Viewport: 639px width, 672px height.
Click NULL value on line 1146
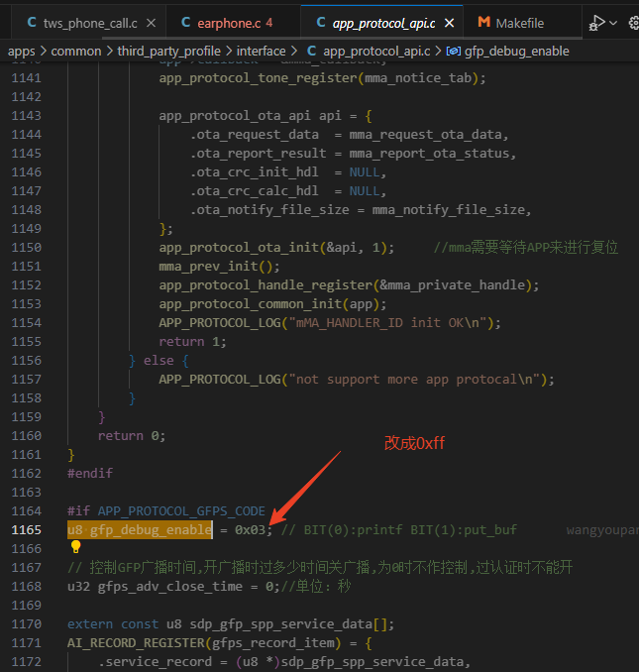[365, 172]
